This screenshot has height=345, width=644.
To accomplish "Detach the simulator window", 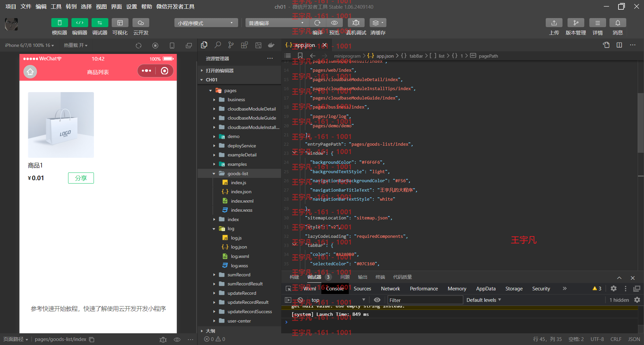I will click(189, 45).
